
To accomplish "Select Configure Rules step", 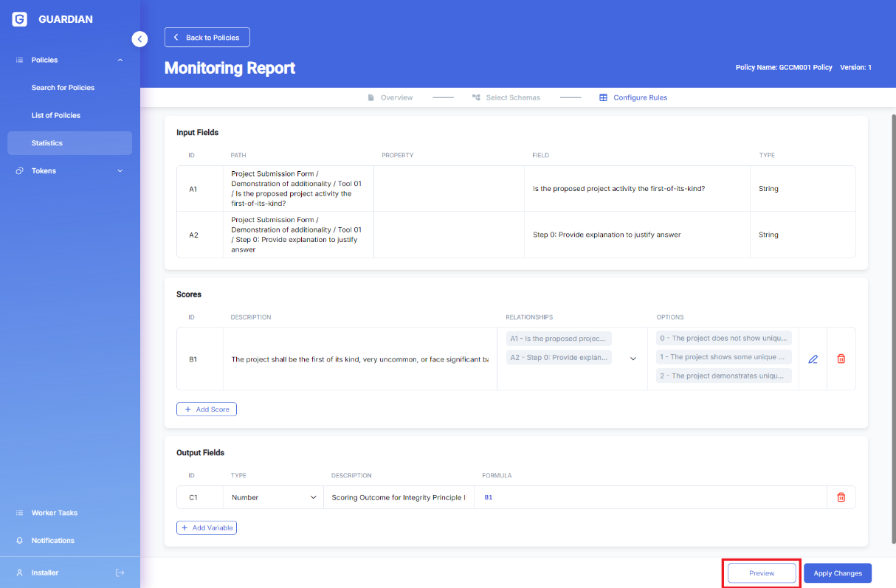I will (633, 97).
